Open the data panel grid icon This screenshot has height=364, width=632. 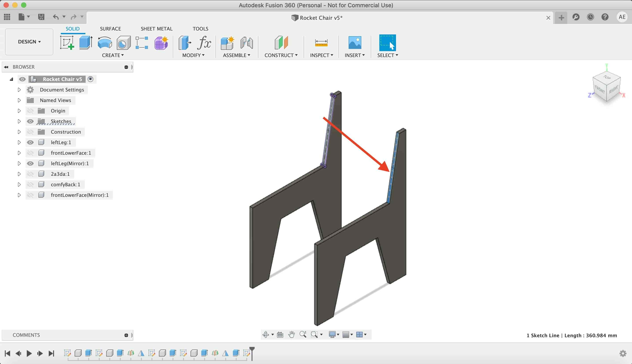coord(7,17)
